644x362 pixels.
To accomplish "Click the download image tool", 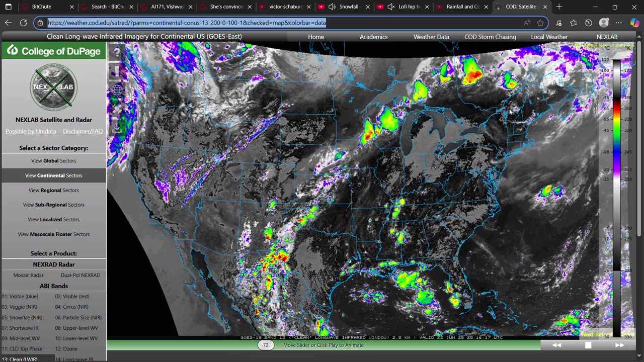I will pos(117,128).
